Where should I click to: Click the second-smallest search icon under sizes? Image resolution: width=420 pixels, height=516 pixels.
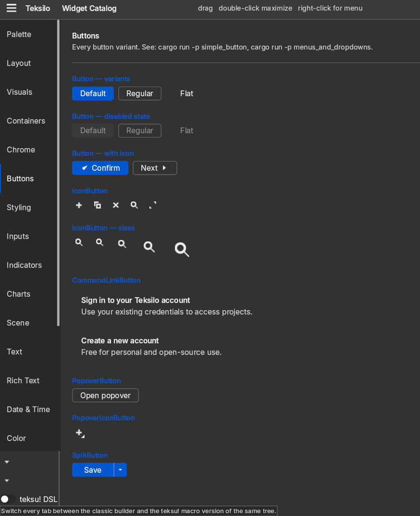99,243
